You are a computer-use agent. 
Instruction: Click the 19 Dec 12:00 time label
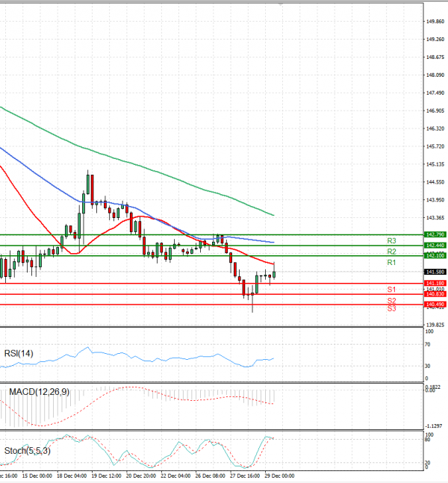pos(106,476)
